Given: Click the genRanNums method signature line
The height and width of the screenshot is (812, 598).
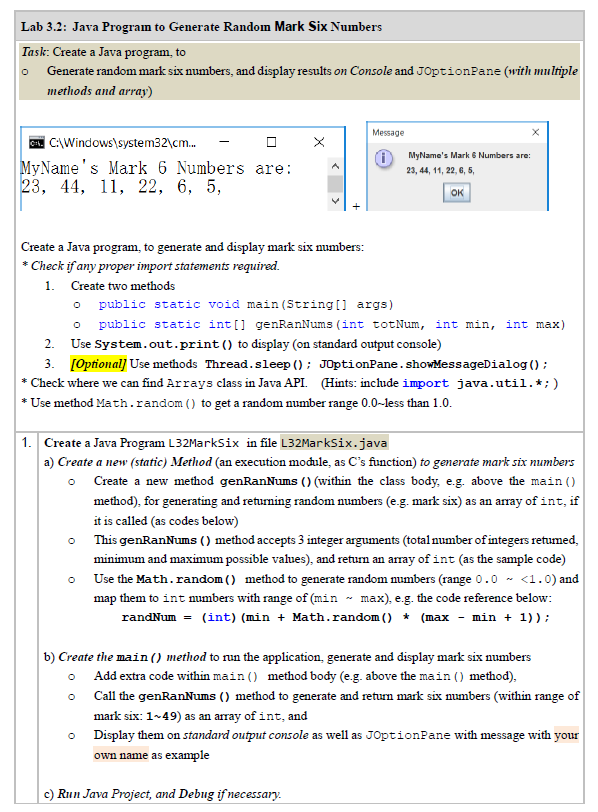Looking at the screenshot, I should (332, 324).
